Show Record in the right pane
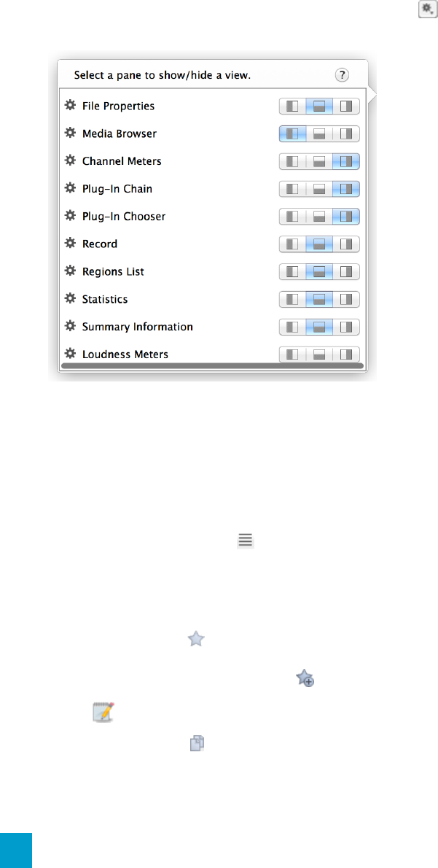This screenshot has height=868, width=438. click(x=346, y=244)
